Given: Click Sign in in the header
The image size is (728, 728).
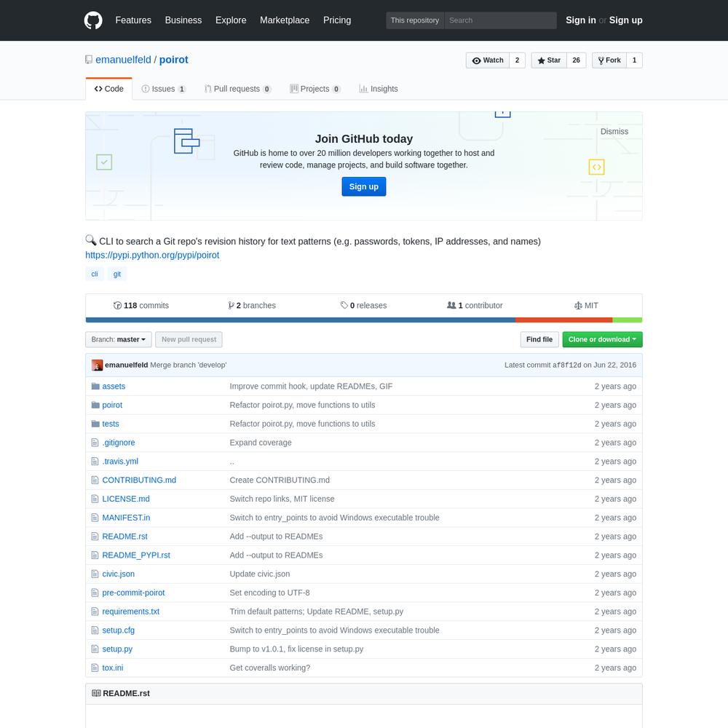Looking at the screenshot, I should tap(580, 20).
